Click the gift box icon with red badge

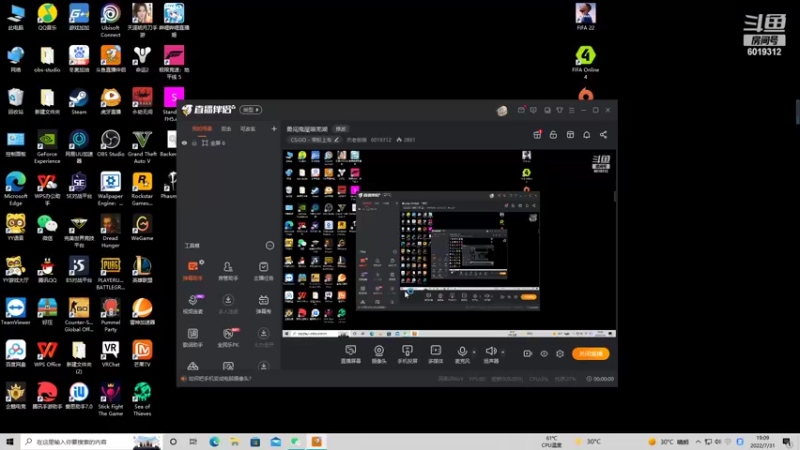tap(537, 135)
